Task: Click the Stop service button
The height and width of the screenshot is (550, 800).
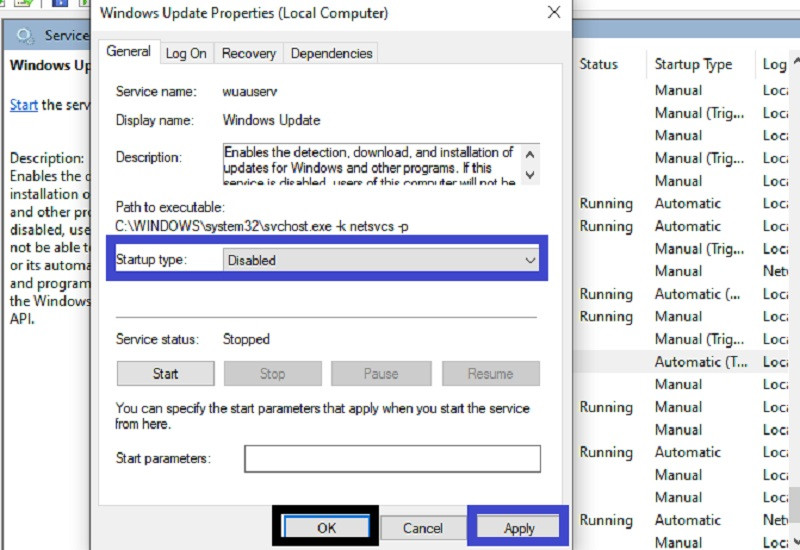Action: coord(272,373)
